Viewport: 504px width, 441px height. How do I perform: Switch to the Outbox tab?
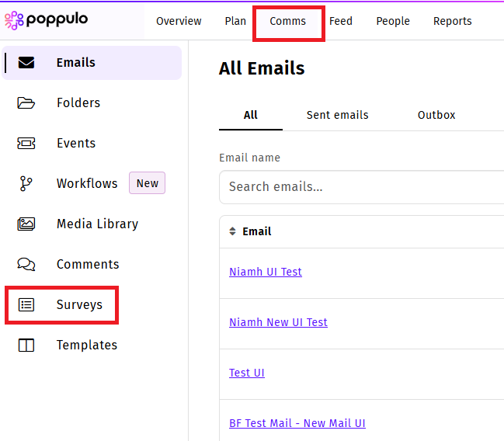tap(436, 115)
